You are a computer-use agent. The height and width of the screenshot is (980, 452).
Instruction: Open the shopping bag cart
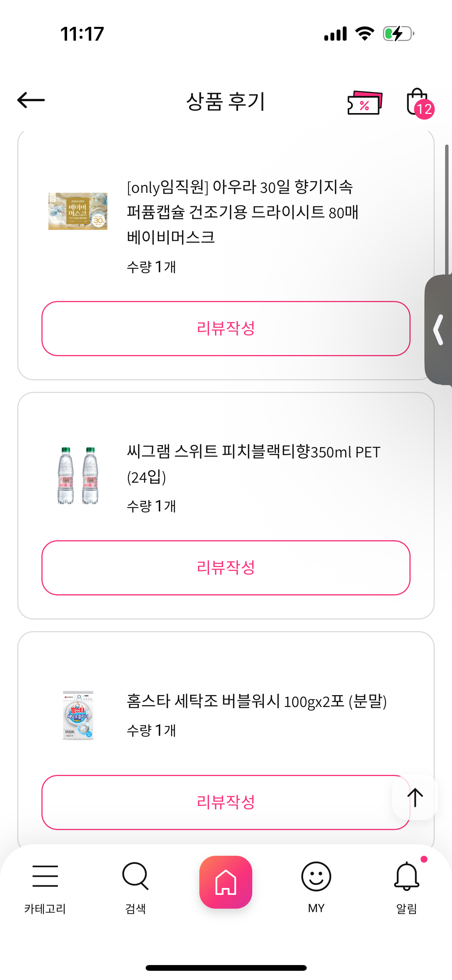point(418,102)
